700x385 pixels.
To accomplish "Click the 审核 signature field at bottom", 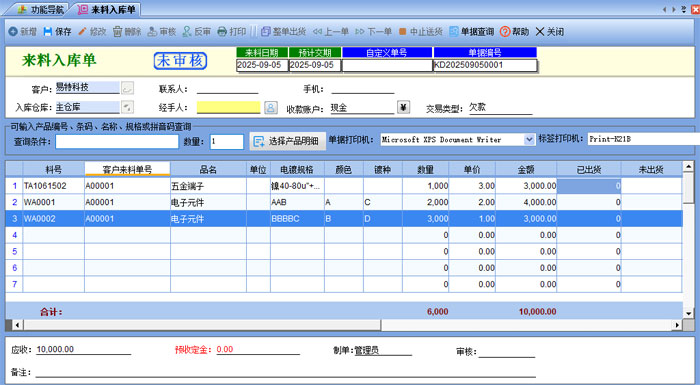I will (x=506, y=352).
